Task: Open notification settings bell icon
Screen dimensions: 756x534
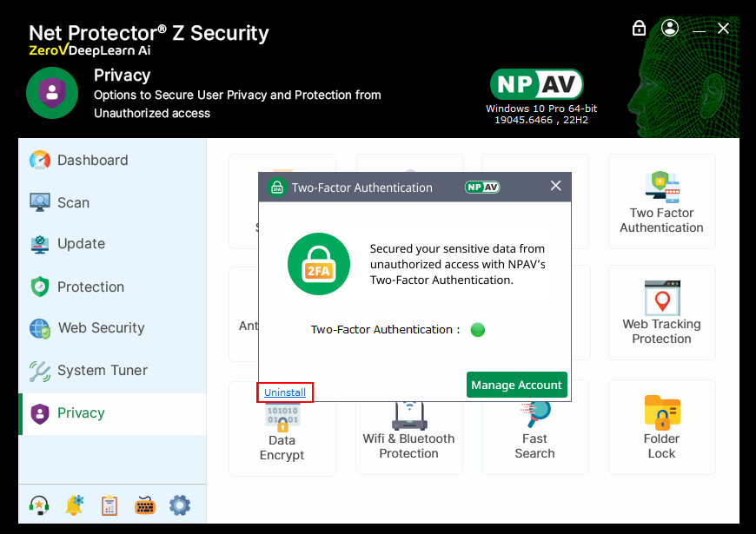Action: (74, 505)
